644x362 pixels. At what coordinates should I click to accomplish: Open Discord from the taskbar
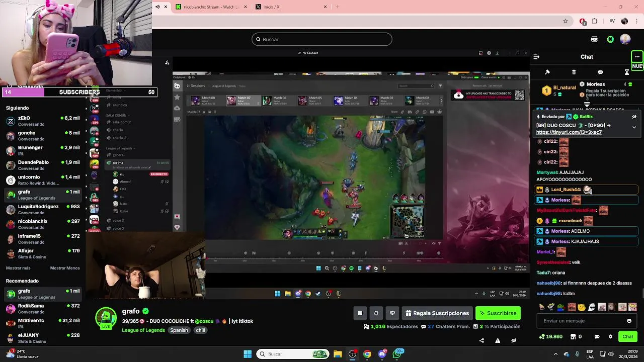[x=382, y=354]
